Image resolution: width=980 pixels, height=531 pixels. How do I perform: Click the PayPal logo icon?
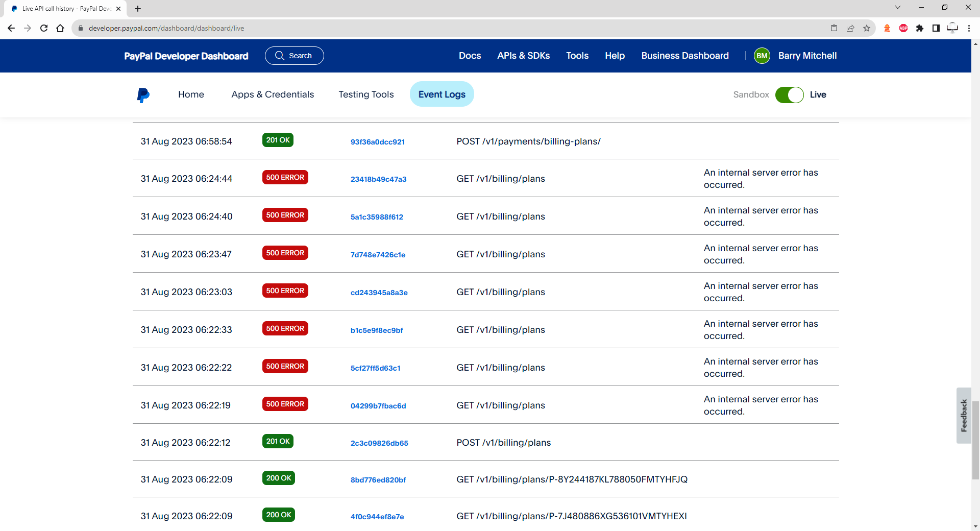pos(143,95)
